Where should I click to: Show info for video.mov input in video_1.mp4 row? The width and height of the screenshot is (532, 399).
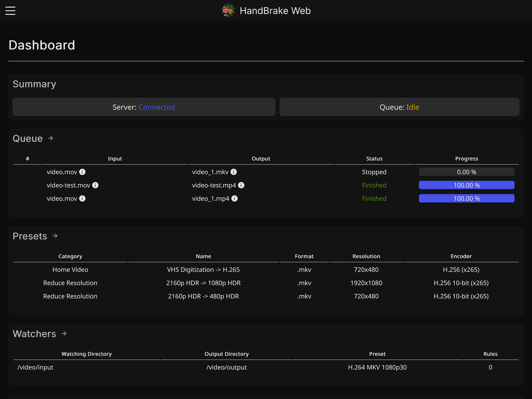(82, 198)
